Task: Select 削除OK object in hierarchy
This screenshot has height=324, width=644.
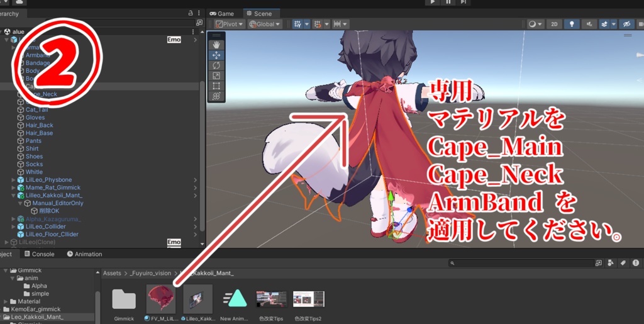Action: click(x=49, y=211)
